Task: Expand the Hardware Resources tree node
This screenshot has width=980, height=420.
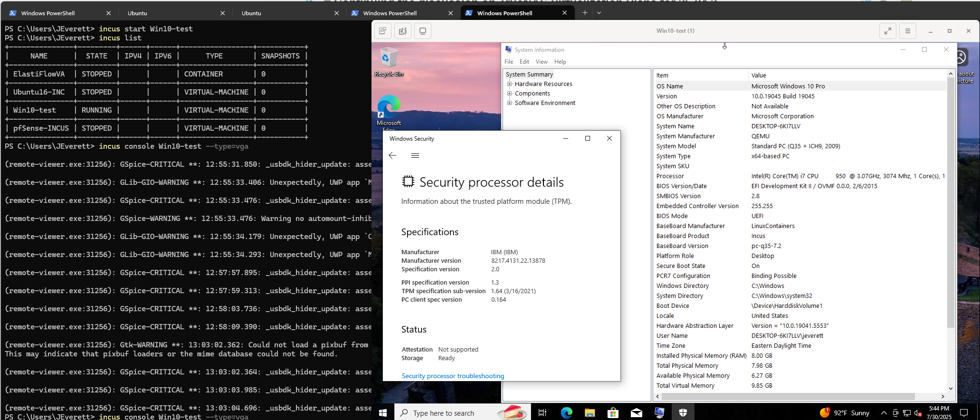Action: pyautogui.click(x=510, y=84)
